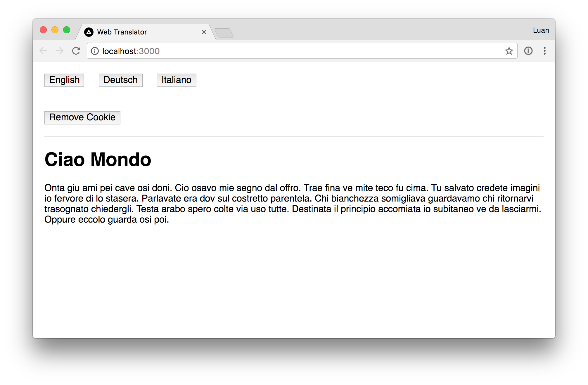Bookmark this page with the star
The height and width of the screenshot is (385, 588).
point(509,51)
